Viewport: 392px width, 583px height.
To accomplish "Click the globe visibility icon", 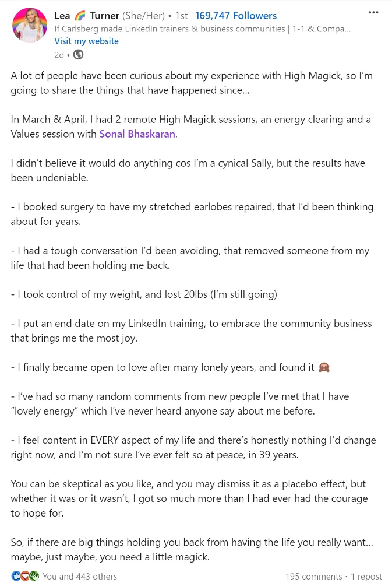I will tap(79, 55).
